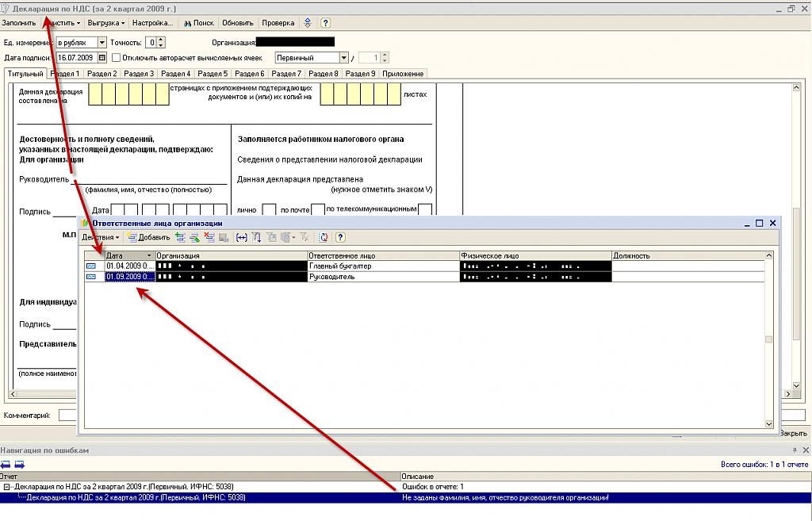Click the Добавить icon in responsible persons window
812x521 pixels.
coord(132,237)
